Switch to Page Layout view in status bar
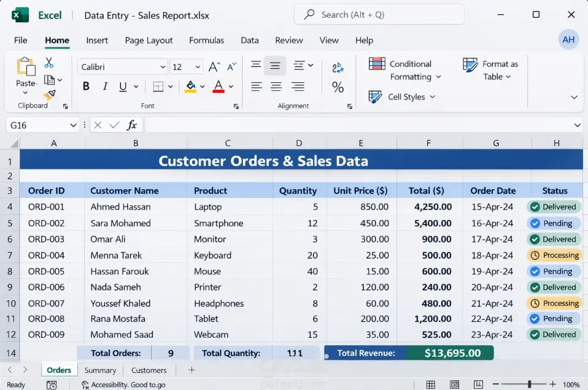Image resolution: width=588 pixels, height=390 pixels. [x=455, y=384]
